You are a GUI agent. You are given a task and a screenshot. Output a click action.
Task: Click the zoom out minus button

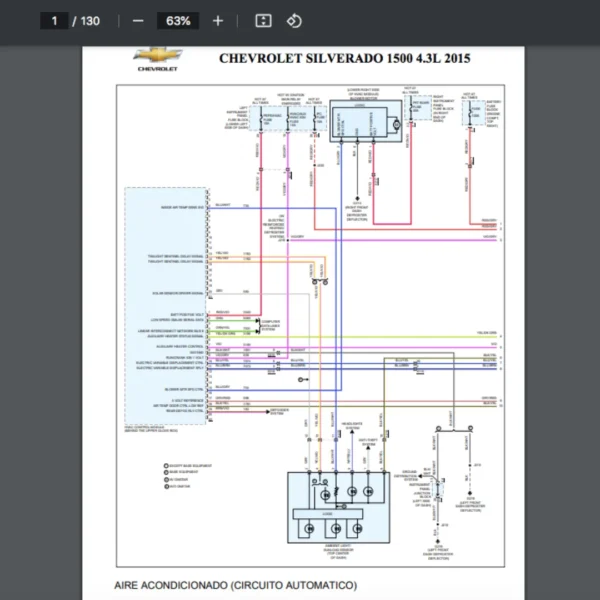pyautogui.click(x=138, y=20)
